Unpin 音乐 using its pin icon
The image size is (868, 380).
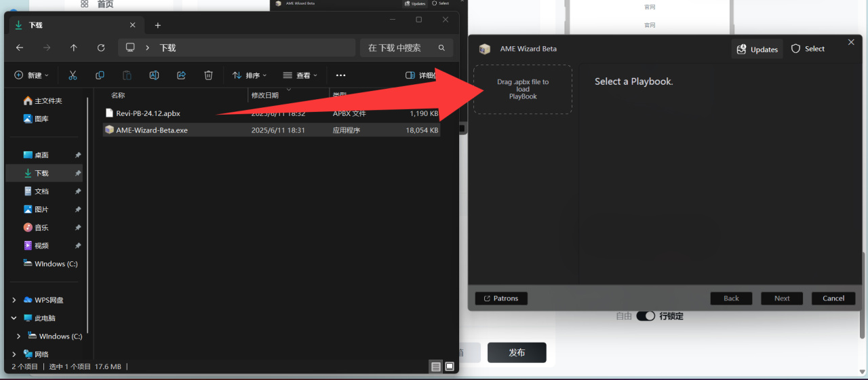coord(77,227)
